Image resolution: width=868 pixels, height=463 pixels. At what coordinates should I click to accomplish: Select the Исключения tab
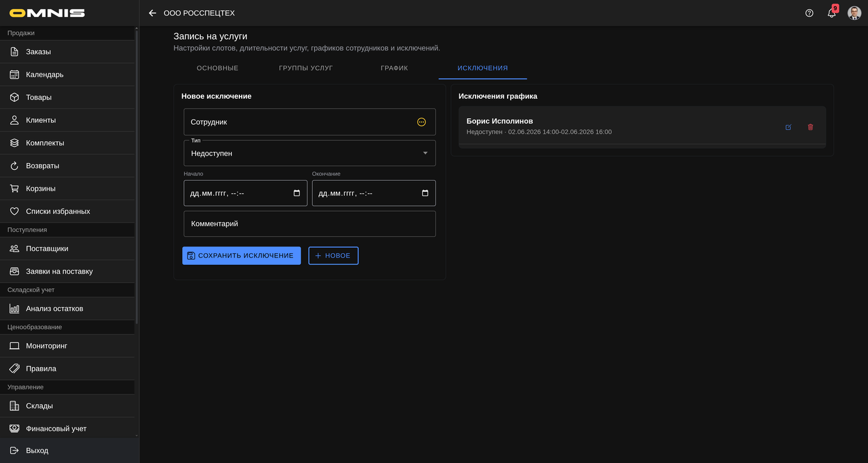pos(483,68)
